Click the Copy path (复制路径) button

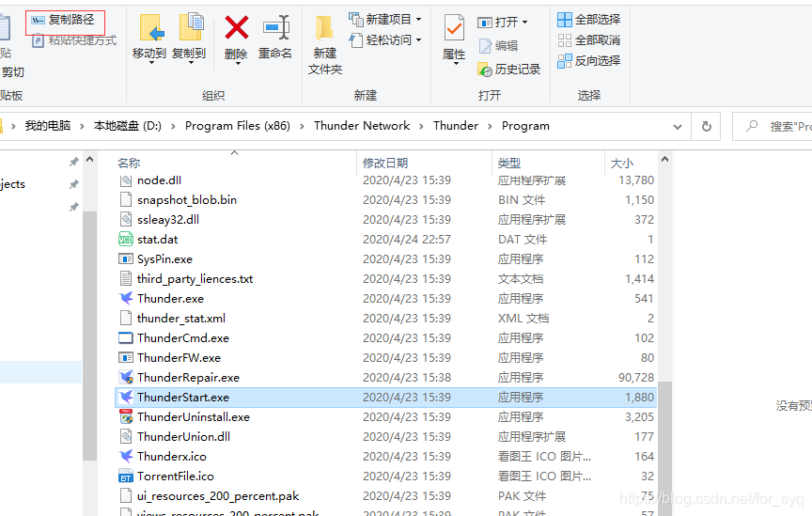[x=63, y=20]
